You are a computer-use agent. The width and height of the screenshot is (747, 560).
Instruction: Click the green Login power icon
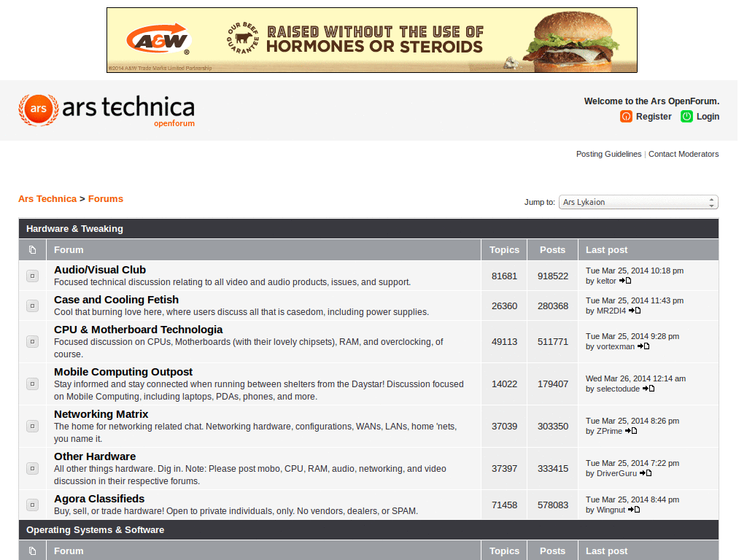686,116
